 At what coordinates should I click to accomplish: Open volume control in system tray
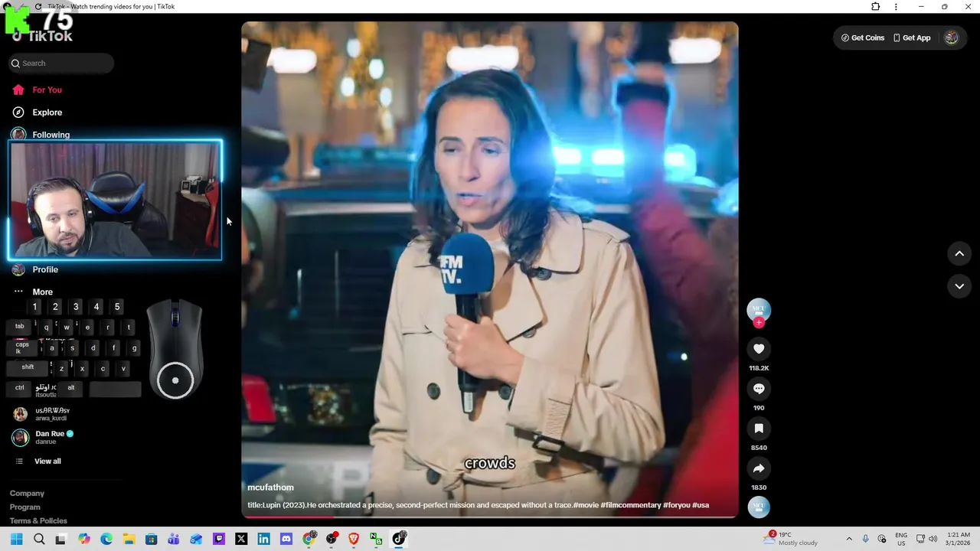[933, 539]
